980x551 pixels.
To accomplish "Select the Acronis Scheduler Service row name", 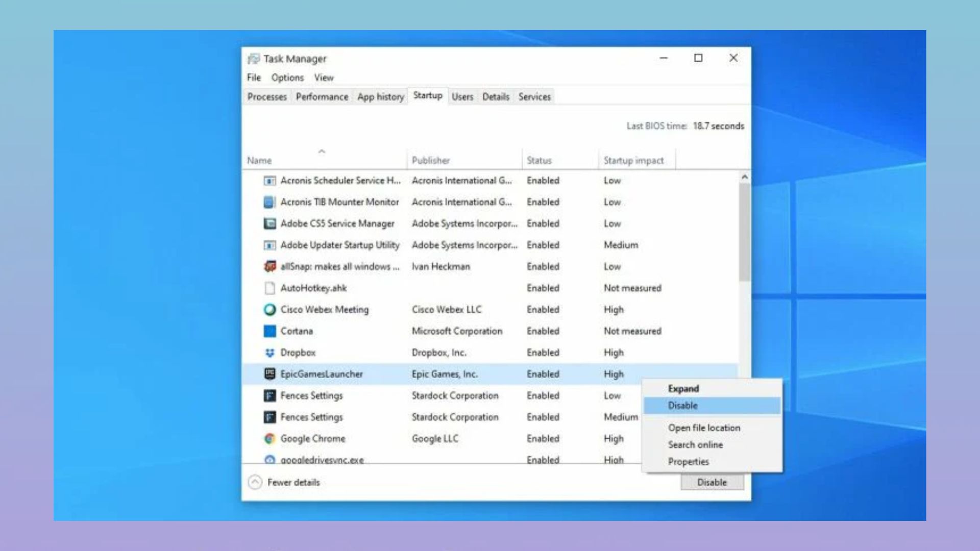I will click(x=340, y=181).
